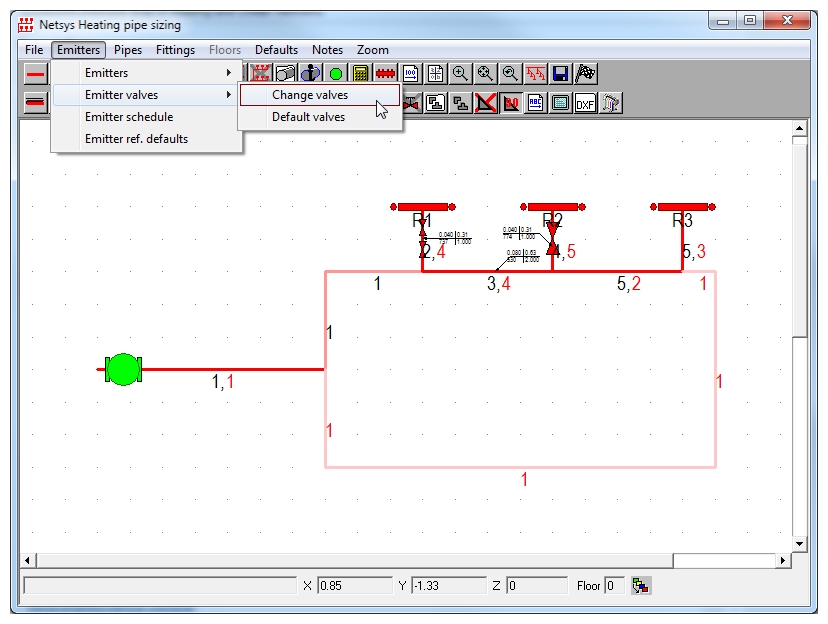Click the horizontal scrollbar left arrow
This screenshot has height=624, width=828.
click(28, 560)
